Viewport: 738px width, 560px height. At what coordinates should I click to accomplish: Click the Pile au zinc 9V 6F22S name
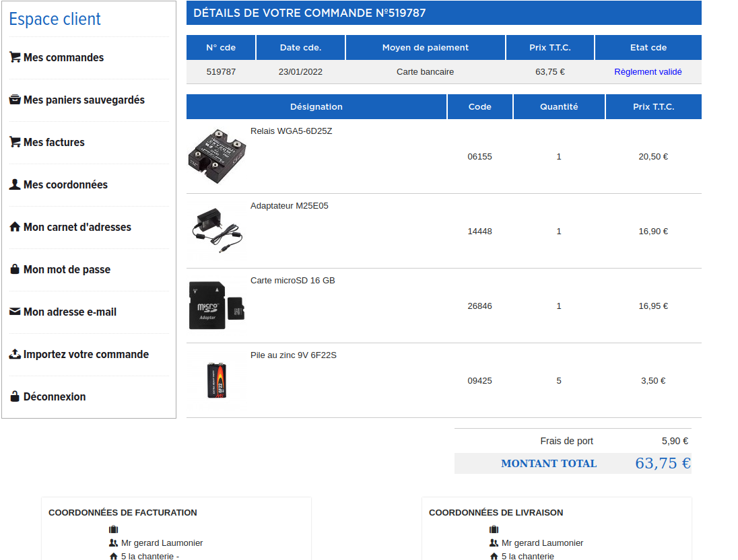(x=293, y=355)
